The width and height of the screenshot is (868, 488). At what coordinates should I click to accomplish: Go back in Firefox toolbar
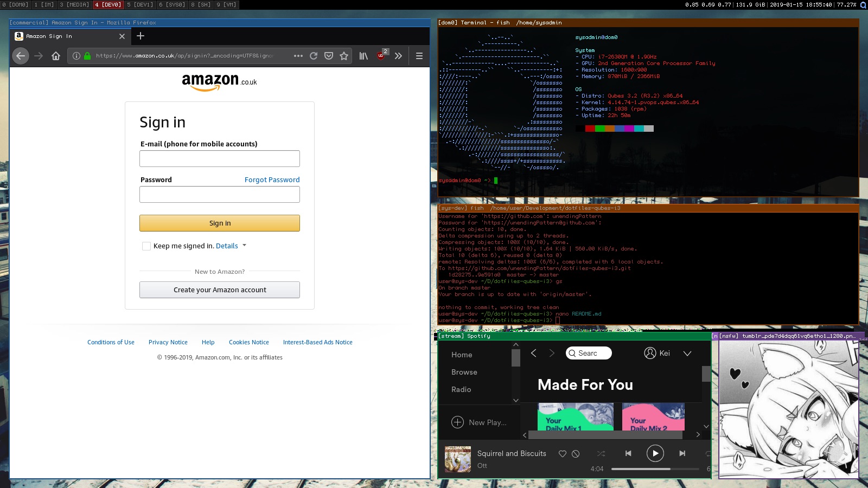(21, 55)
